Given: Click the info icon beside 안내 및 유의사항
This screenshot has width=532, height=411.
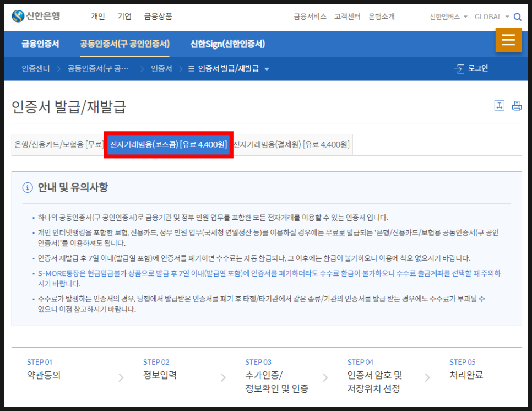Looking at the screenshot, I should click(29, 187).
